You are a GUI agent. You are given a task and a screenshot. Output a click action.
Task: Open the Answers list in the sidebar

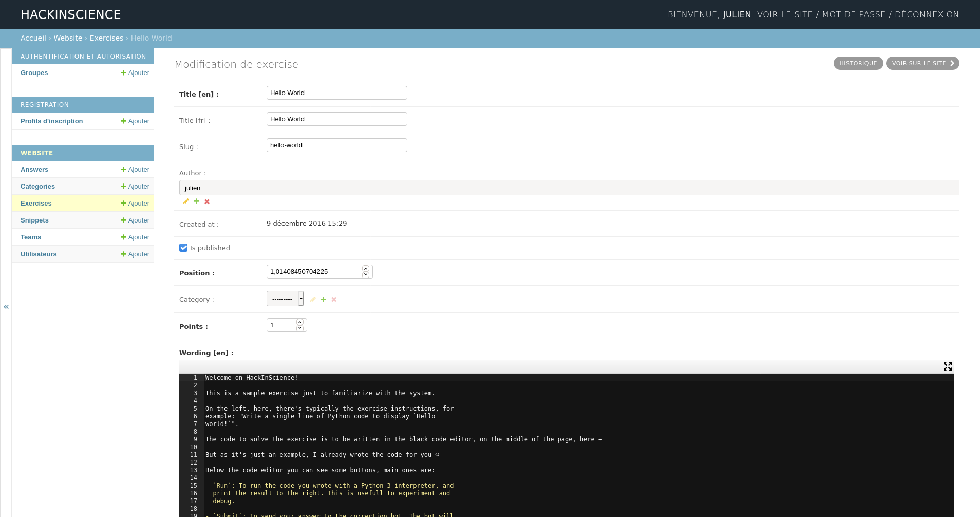[34, 170]
